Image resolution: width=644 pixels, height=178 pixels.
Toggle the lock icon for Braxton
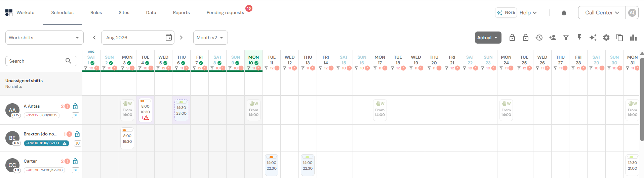[x=77, y=134]
